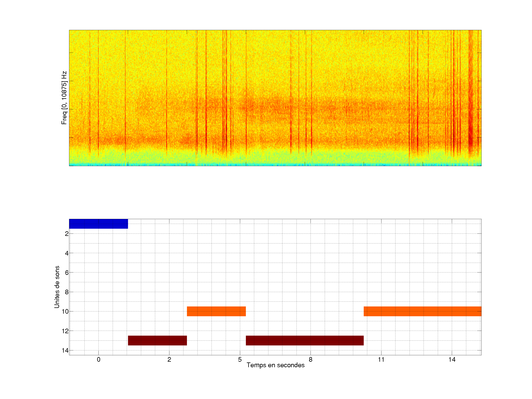The height and width of the screenshot is (399, 532).
Task: Click the 'Unites de sons' y-axis label
Action: tap(57, 287)
